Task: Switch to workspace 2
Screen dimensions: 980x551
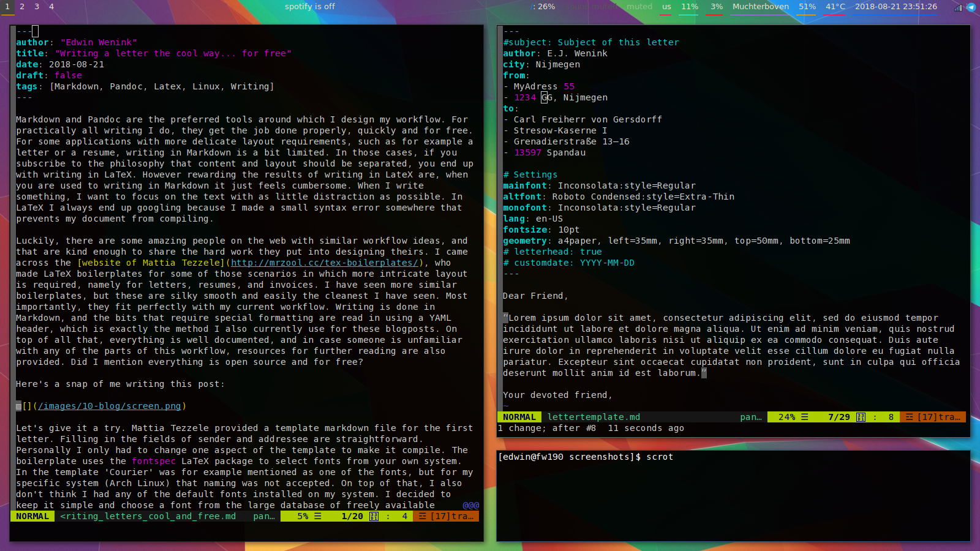Action: pyautogui.click(x=22, y=7)
